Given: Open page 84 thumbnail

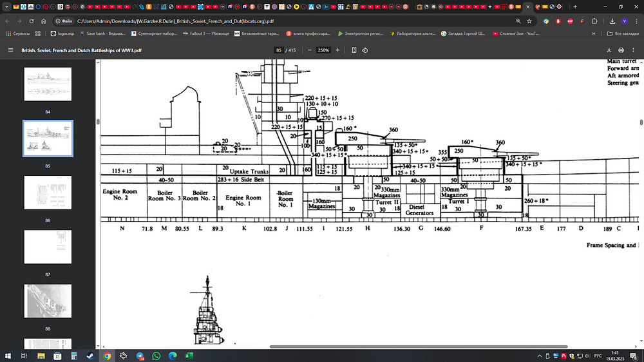Looking at the screenshot, I should (48, 84).
